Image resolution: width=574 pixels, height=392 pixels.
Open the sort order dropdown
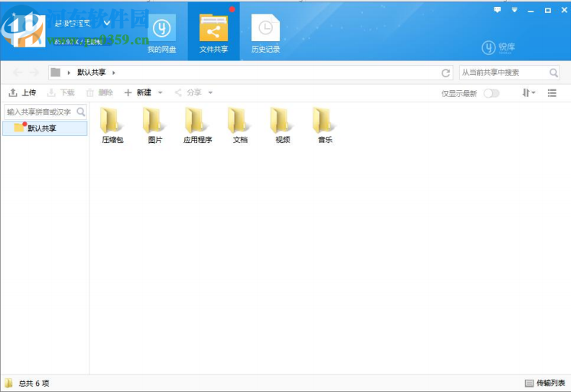click(x=529, y=92)
